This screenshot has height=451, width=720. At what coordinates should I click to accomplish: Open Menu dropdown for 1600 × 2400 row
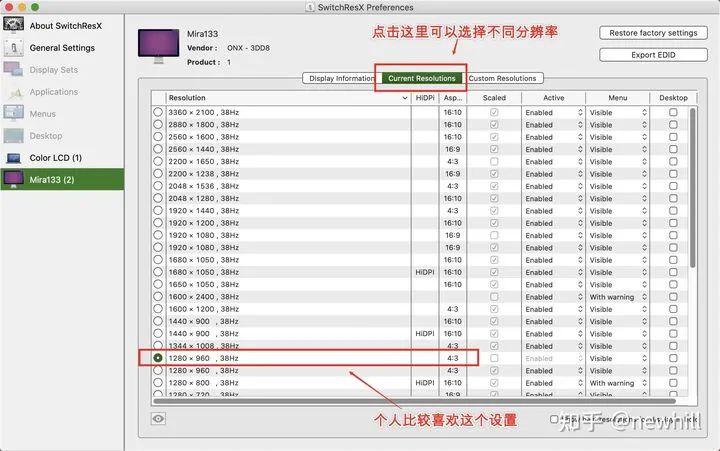pyautogui.click(x=618, y=297)
